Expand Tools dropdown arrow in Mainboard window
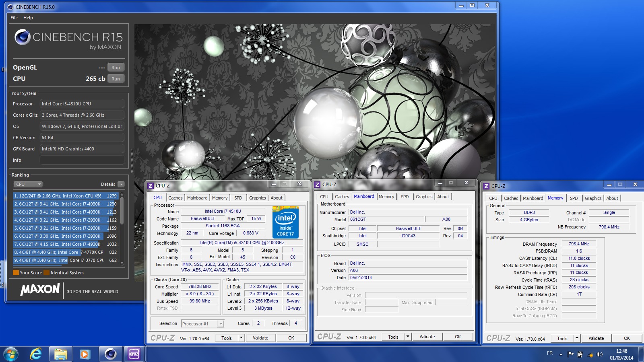Screen dimensions: 644x362 (408, 337)
